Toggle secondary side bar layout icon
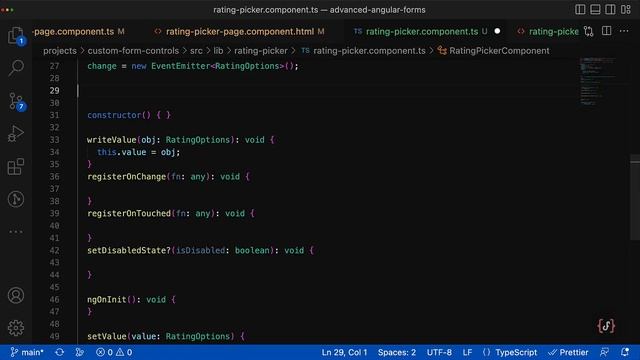This screenshot has height=360, width=640. pyautogui.click(x=610, y=9)
